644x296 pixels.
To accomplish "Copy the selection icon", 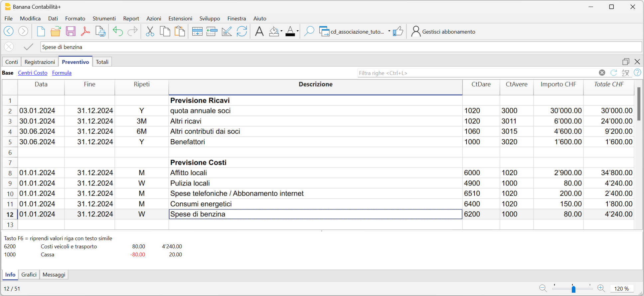I will [165, 31].
